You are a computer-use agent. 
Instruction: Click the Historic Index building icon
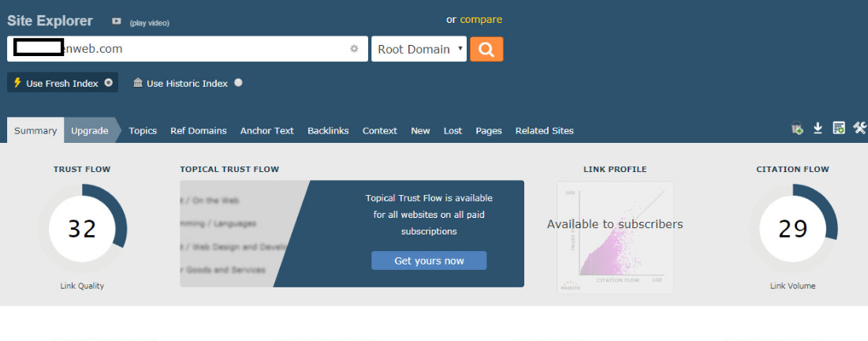(139, 83)
